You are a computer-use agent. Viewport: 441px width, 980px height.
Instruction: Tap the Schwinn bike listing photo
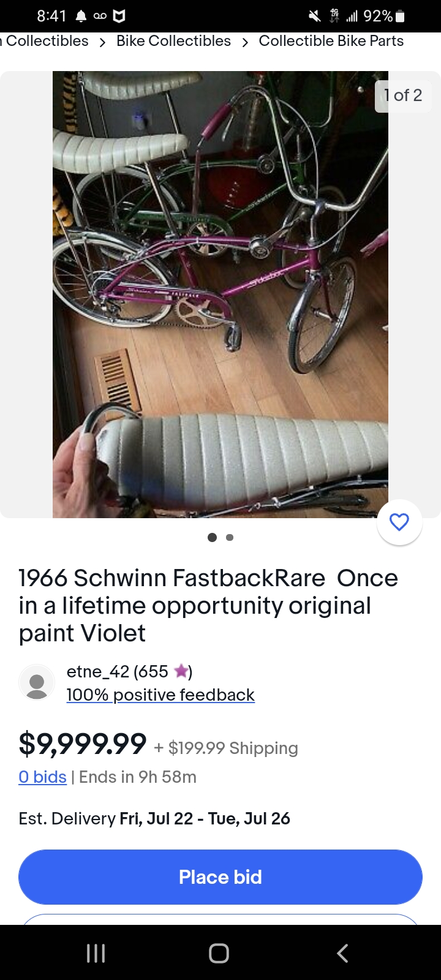(x=221, y=295)
